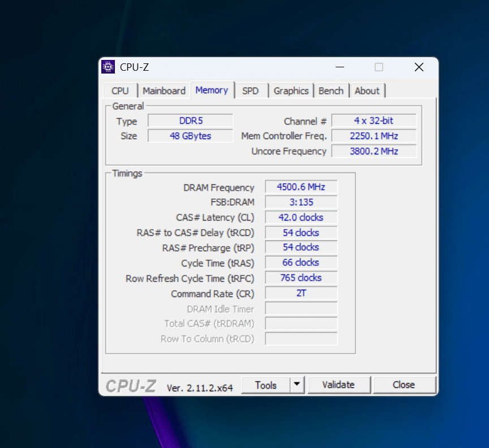Click the tRP 54 clocks value
The image size is (489, 448).
point(301,247)
